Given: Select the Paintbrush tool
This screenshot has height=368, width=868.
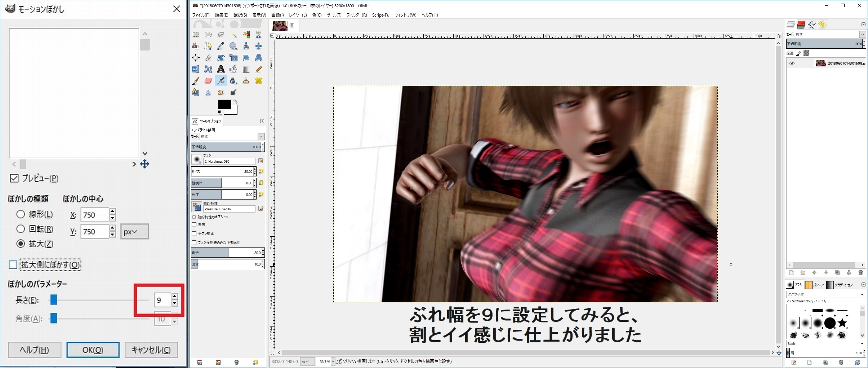Looking at the screenshot, I should pos(196,81).
